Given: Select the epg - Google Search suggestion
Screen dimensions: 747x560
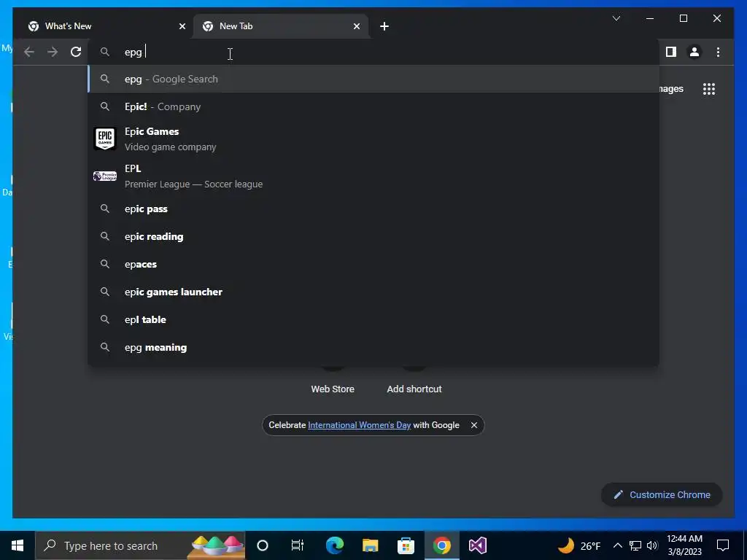Looking at the screenshot, I should (373, 79).
